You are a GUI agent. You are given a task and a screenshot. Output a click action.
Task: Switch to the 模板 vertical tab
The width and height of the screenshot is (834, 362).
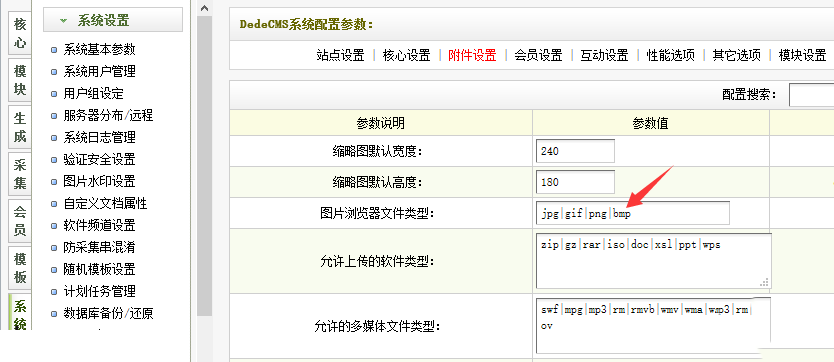pyautogui.click(x=20, y=268)
